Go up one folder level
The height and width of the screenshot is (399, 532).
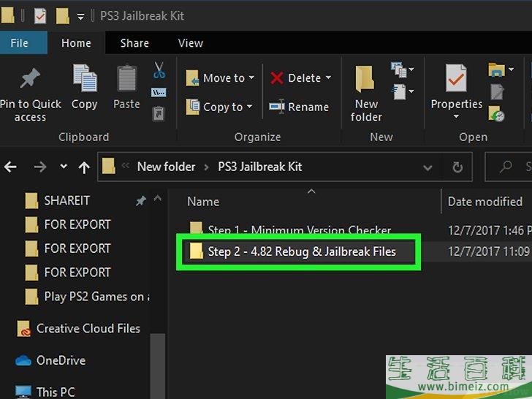pyautogui.click(x=84, y=167)
